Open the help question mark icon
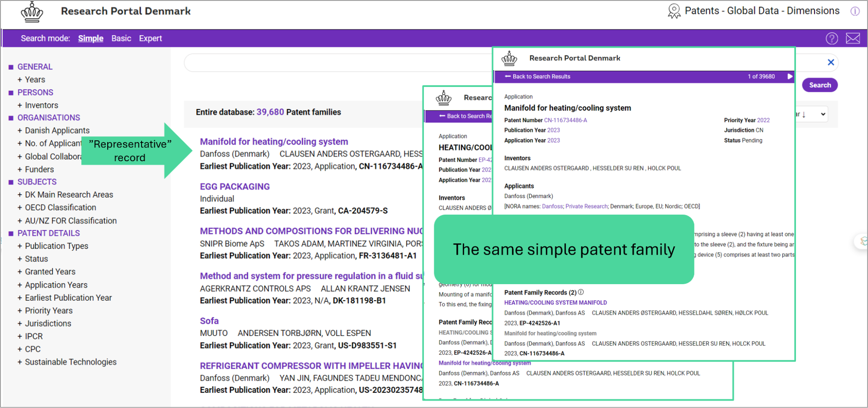868x408 pixels. (832, 39)
